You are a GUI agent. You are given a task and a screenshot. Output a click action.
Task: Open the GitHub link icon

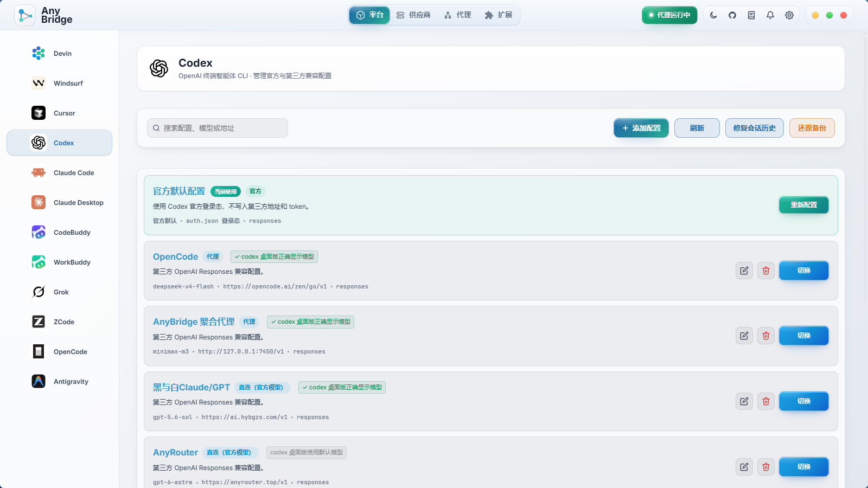click(x=732, y=15)
